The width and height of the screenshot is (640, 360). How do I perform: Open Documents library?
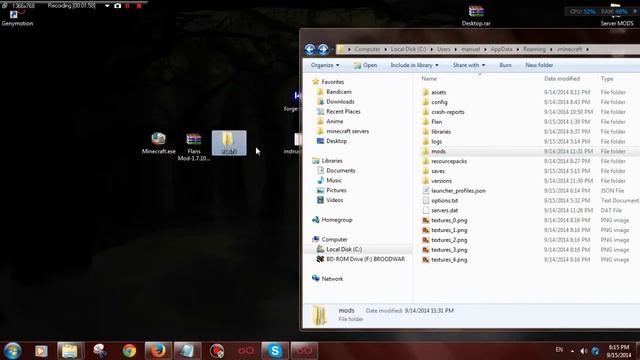pos(336,171)
